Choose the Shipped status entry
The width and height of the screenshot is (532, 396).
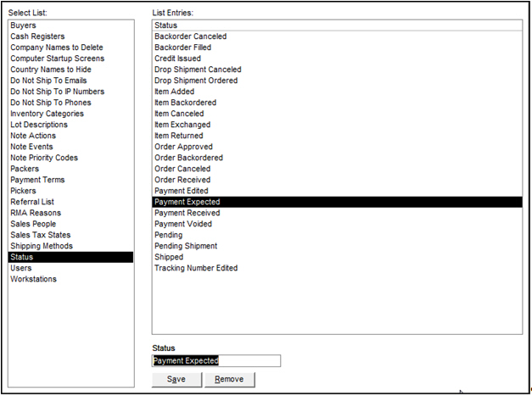[168, 257]
